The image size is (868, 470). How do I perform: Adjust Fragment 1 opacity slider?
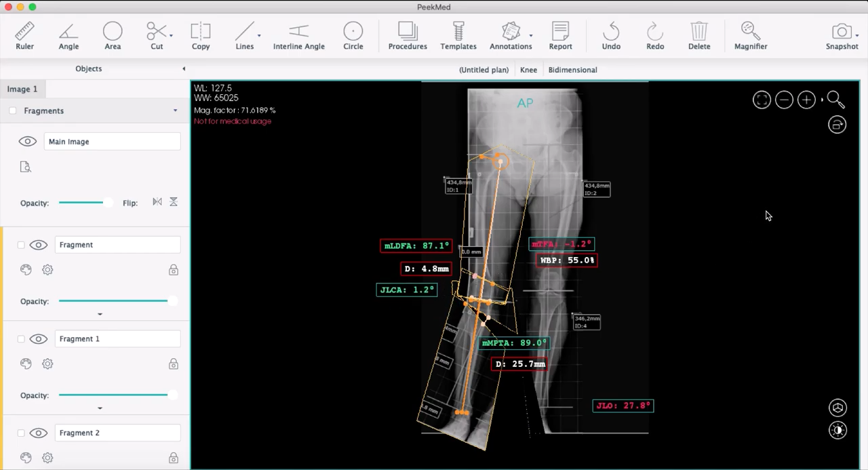(x=117, y=395)
